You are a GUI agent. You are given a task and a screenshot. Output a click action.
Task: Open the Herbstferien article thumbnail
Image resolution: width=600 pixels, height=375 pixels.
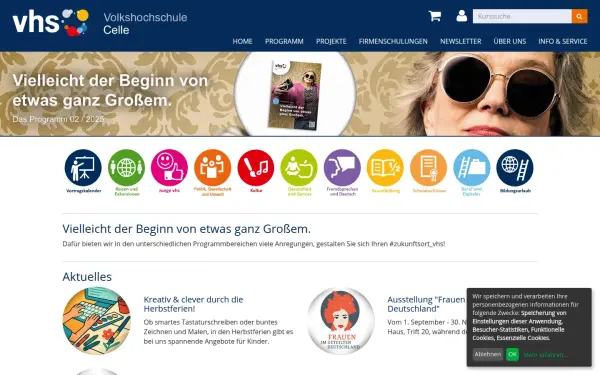(x=96, y=321)
